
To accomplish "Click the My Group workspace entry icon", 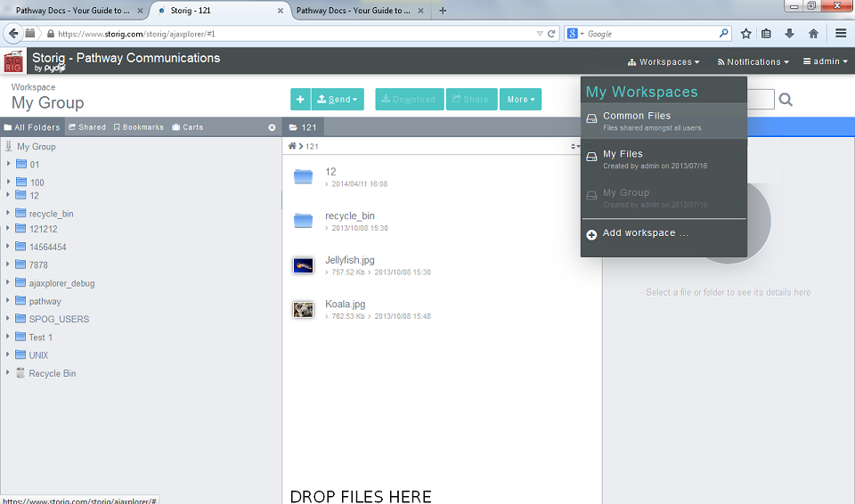I will [591, 195].
